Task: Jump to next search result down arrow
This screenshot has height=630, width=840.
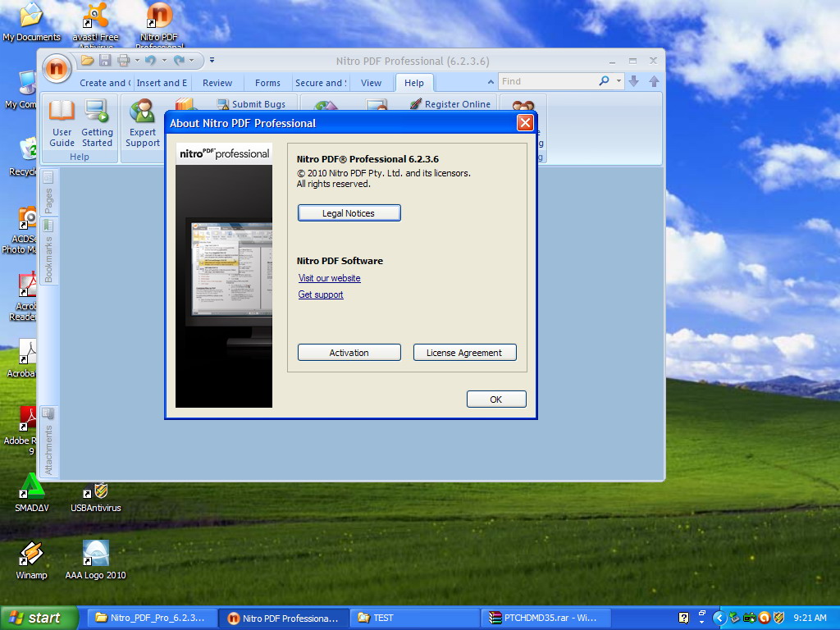Action: click(x=634, y=81)
